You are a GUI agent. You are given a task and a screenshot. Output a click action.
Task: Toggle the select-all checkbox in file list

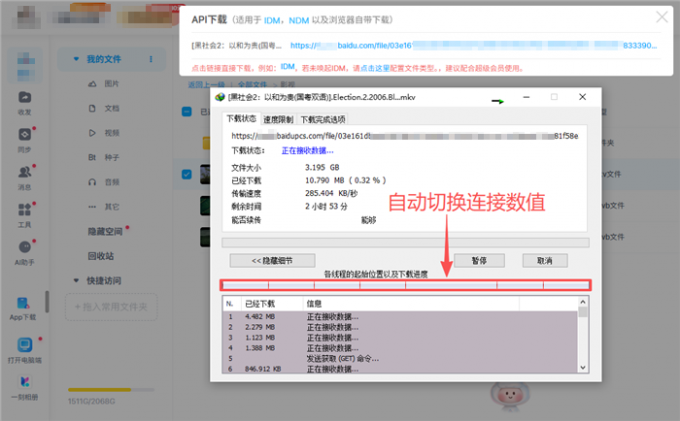coord(186,112)
